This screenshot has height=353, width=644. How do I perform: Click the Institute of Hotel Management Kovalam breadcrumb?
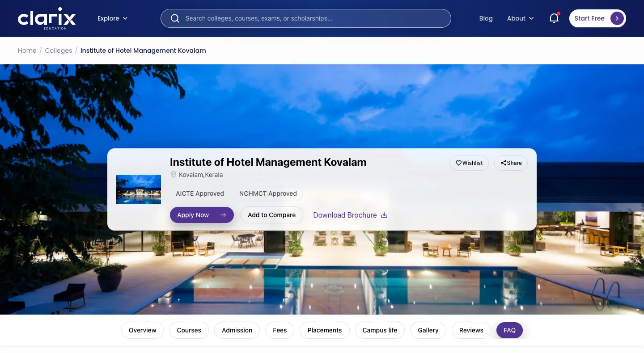pyautogui.click(x=143, y=50)
